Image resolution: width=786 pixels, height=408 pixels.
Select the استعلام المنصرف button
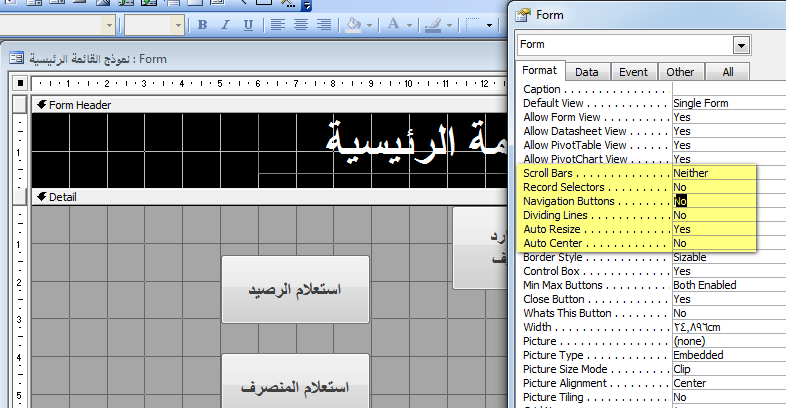click(295, 381)
